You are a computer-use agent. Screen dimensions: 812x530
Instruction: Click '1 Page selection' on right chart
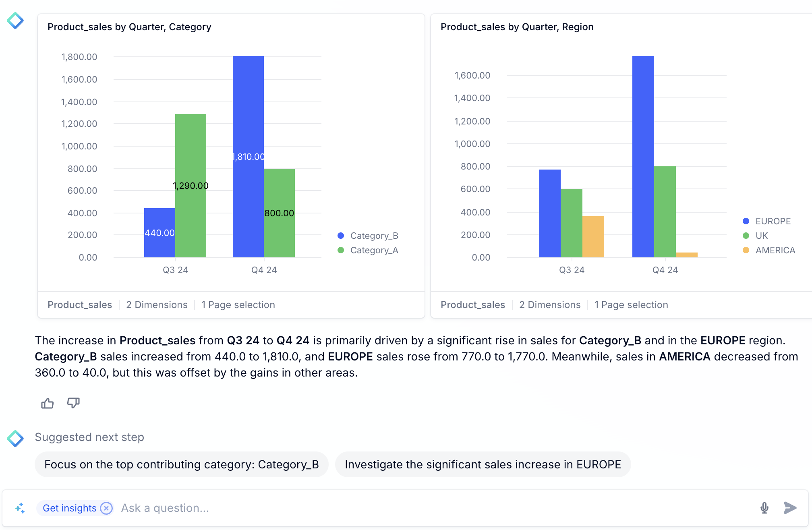click(x=631, y=304)
